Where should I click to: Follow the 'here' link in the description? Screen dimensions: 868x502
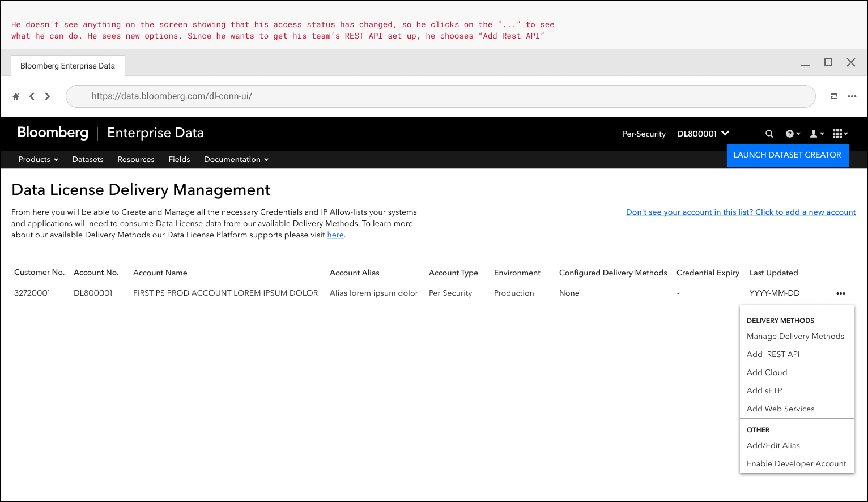(335, 235)
